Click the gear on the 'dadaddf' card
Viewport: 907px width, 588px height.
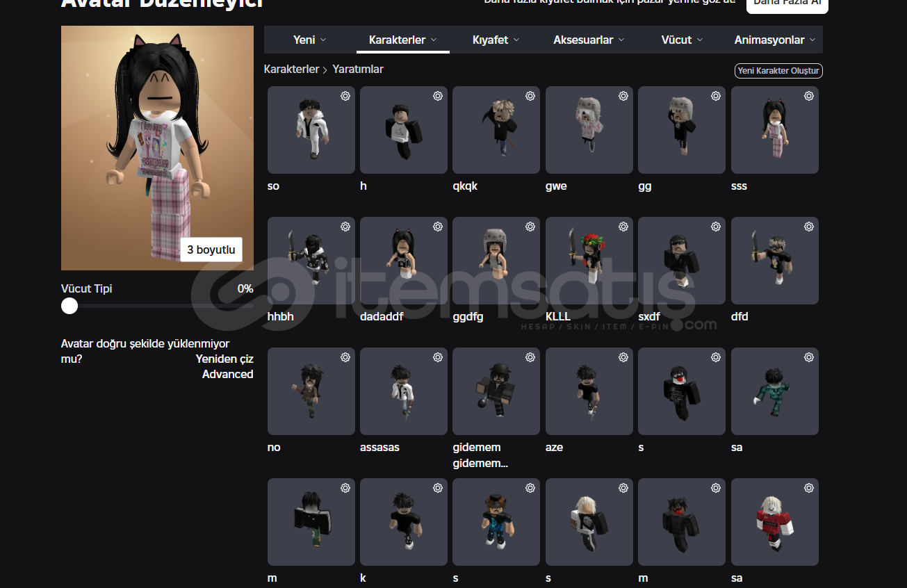coord(438,227)
